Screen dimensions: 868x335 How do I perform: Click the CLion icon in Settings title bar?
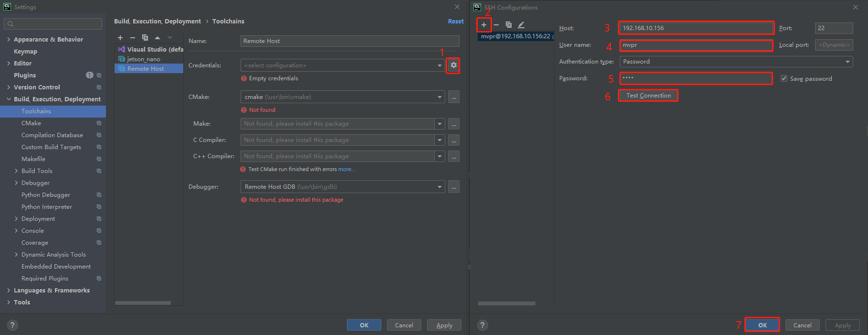(7, 7)
